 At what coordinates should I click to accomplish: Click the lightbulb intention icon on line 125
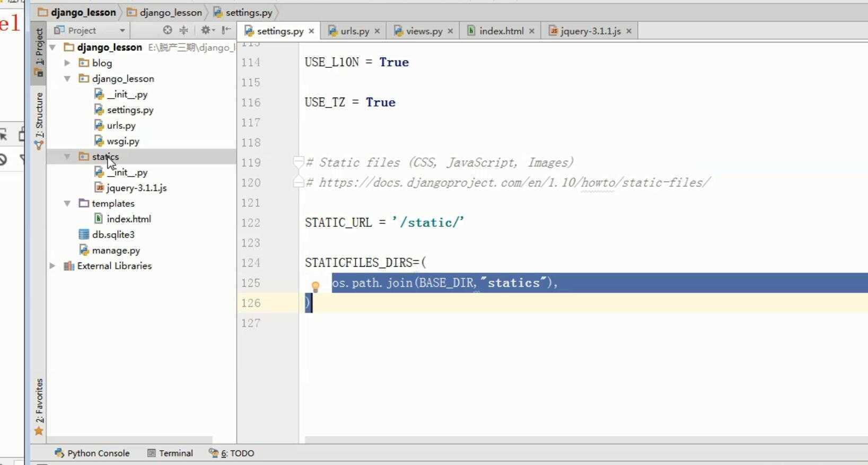pos(315,287)
